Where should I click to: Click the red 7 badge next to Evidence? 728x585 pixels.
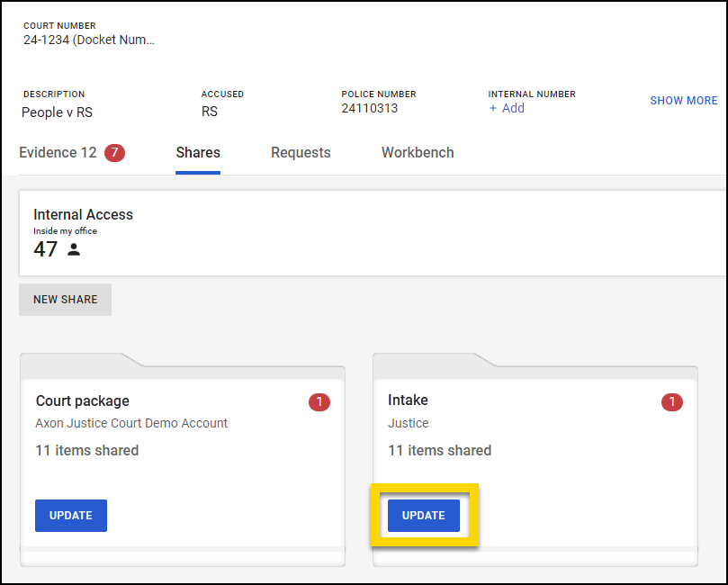pyautogui.click(x=114, y=153)
